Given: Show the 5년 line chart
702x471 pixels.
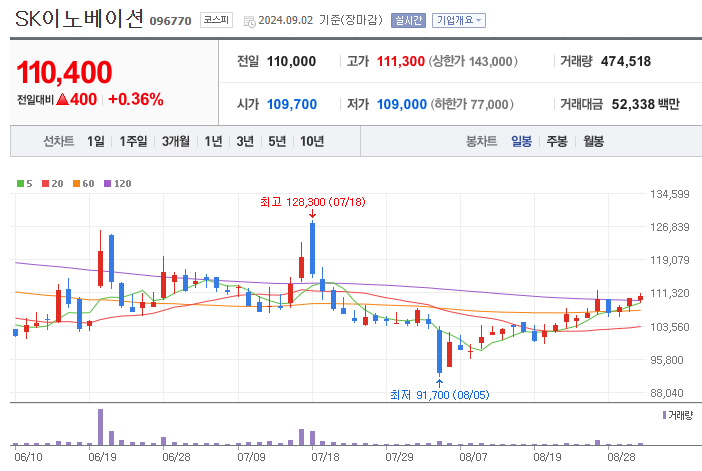Looking at the screenshot, I should coord(277,141).
